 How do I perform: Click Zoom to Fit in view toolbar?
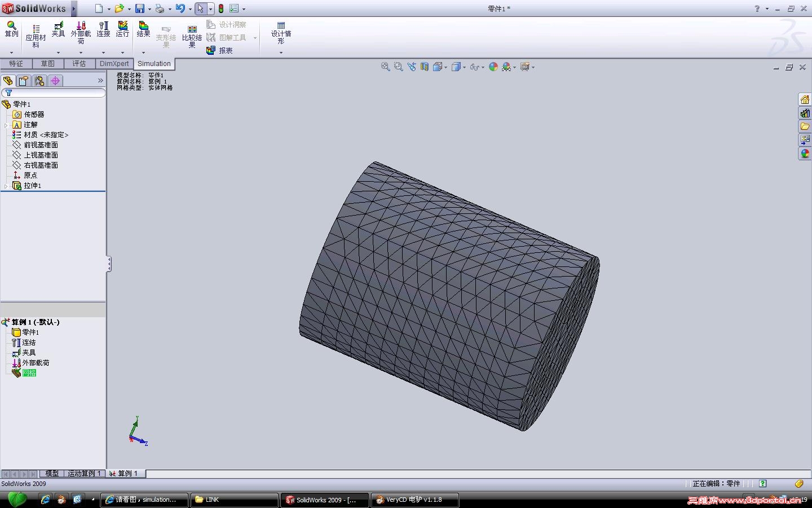[386, 67]
